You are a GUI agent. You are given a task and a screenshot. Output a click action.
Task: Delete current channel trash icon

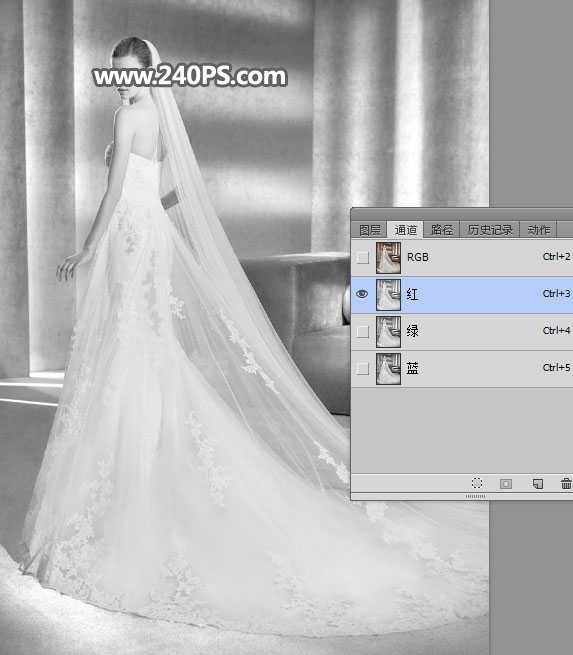pyautogui.click(x=566, y=484)
